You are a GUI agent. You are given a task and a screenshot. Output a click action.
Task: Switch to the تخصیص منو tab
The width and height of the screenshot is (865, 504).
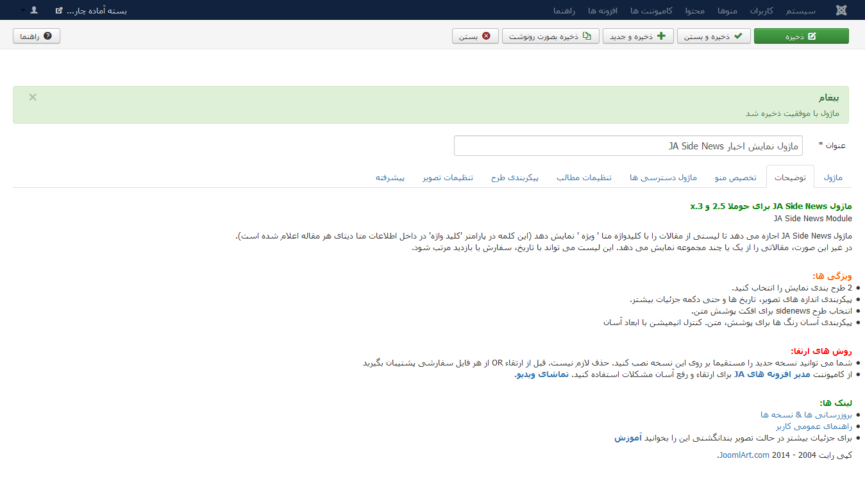[735, 177]
